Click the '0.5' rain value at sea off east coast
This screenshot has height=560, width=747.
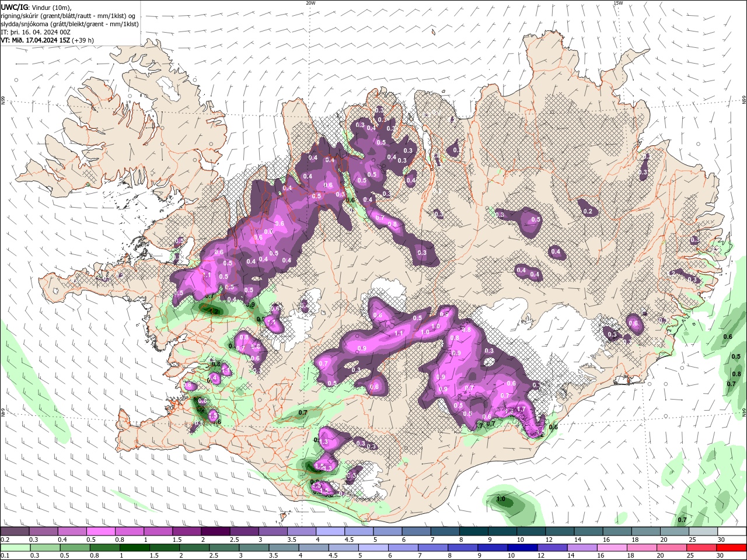[735, 356]
